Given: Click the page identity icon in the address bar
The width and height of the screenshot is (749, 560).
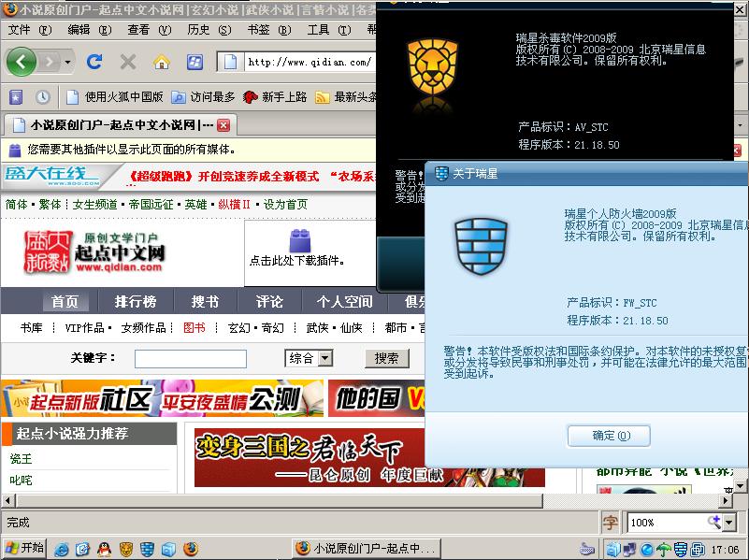Looking at the screenshot, I should click(230, 62).
